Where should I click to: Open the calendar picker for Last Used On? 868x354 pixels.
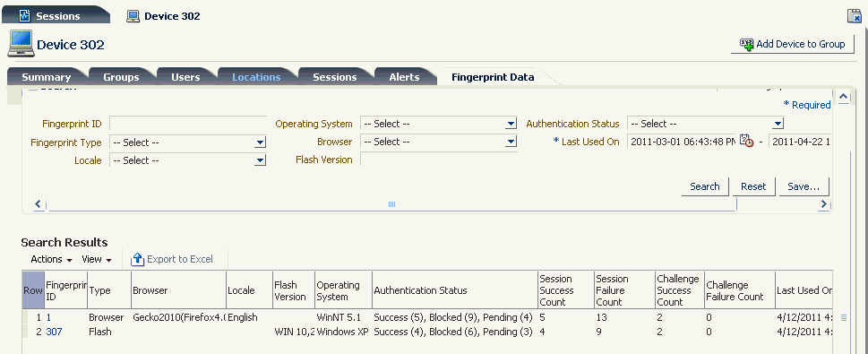[x=747, y=141]
